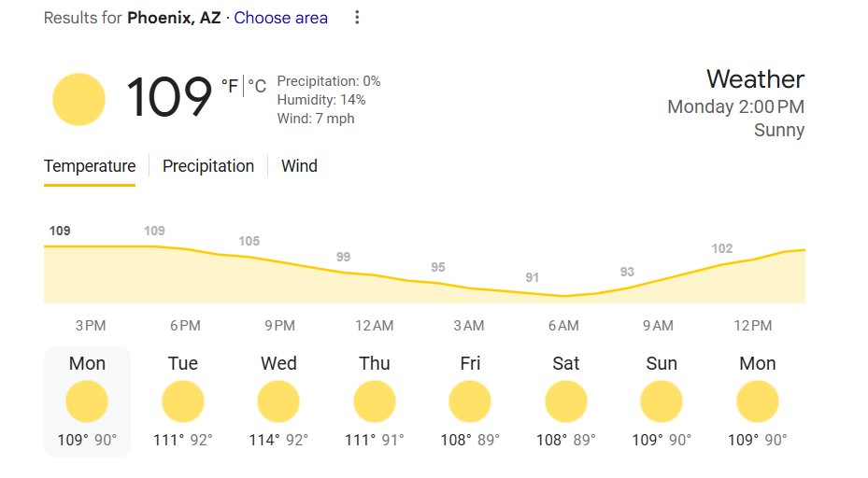Viewport: 868px width, 478px height.
Task: Switch temperature units to °C
Action: click(x=257, y=86)
